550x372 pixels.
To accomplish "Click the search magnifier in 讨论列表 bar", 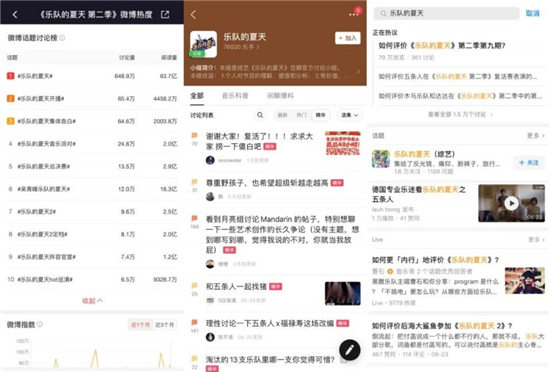I will [260, 115].
